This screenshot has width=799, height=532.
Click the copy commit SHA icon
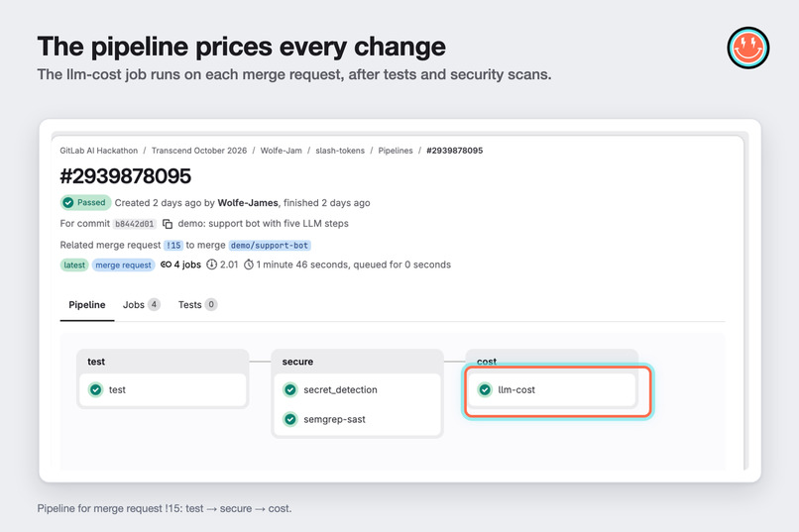(168, 224)
